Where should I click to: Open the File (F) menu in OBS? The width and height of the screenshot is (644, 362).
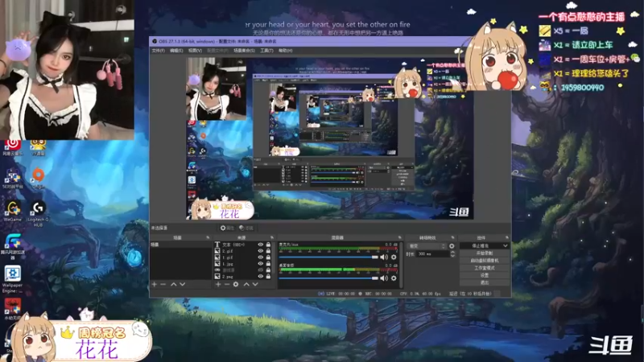point(158,51)
